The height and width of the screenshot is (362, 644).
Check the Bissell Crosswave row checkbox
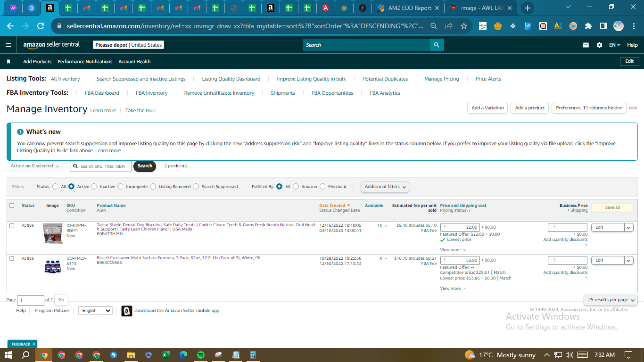12,259
